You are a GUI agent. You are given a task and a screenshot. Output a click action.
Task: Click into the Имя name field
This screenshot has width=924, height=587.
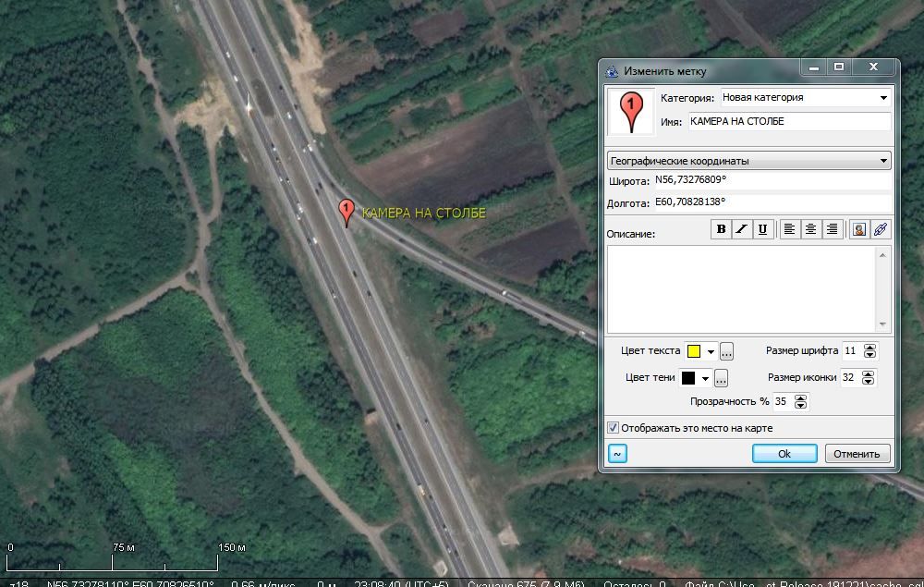click(788, 122)
